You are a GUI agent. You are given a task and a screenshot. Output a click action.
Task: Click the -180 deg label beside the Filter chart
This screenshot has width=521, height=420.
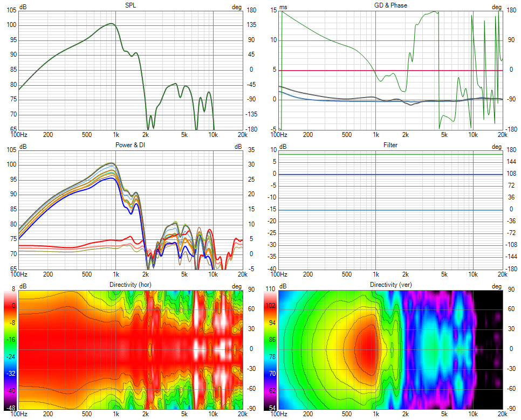tap(511, 269)
